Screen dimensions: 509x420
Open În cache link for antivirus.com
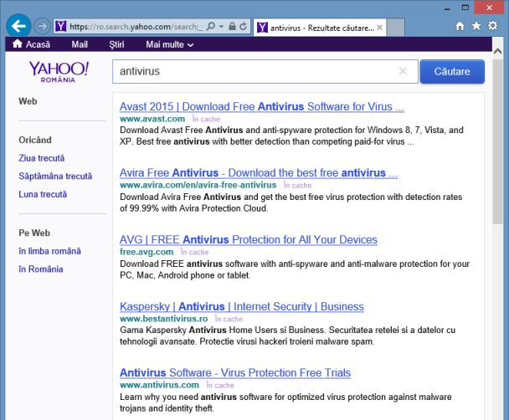(x=220, y=385)
